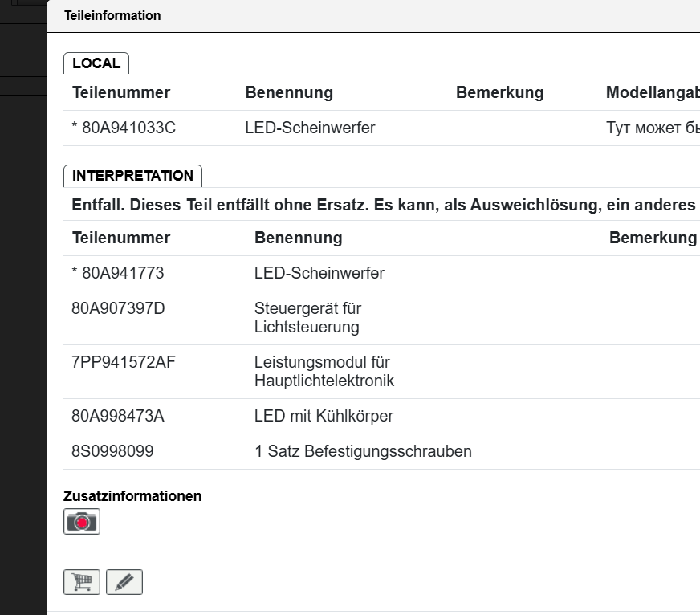Click part number 80A998473A
The image size is (700, 615).
(x=118, y=416)
